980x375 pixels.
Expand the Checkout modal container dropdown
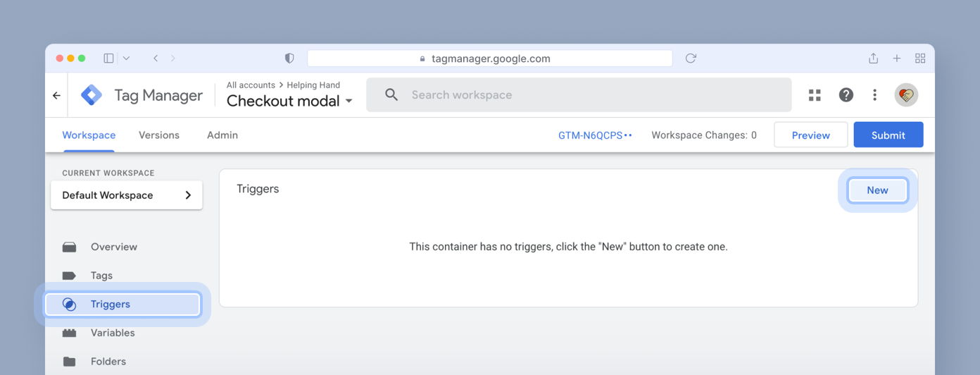pyautogui.click(x=348, y=102)
